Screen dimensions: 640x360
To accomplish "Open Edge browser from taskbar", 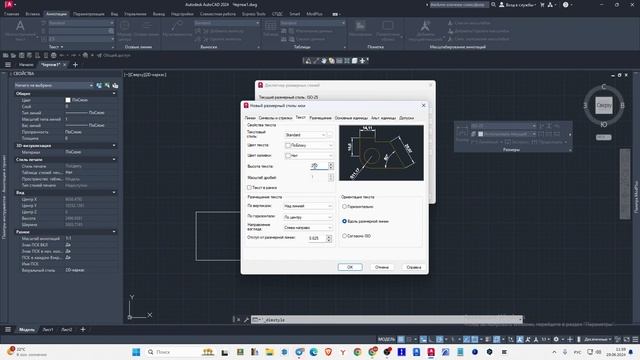I will [x=313, y=352].
